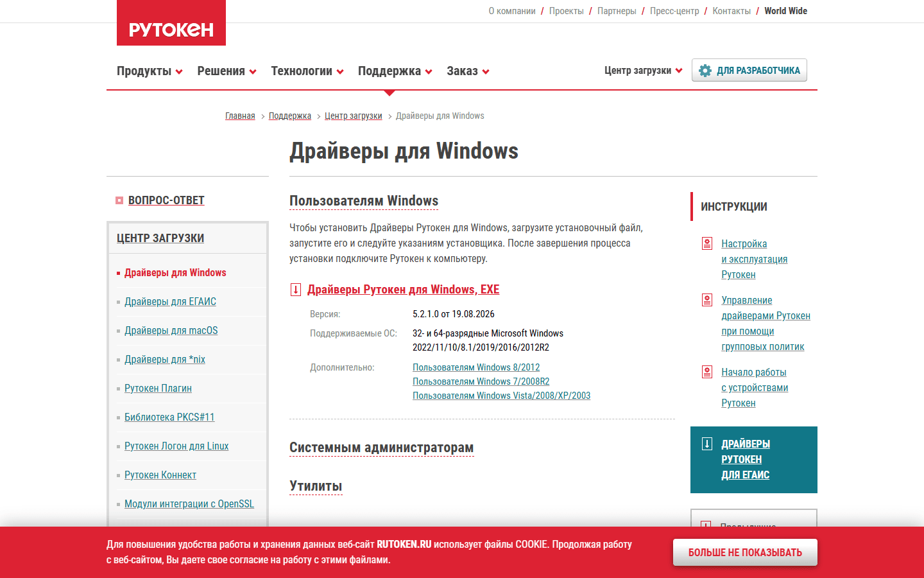Expand the Решения menu
The image size is (924, 578).
(227, 71)
